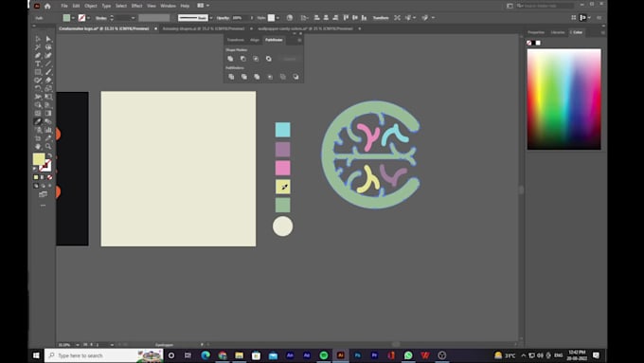Open Pathfinder panel options menu

point(299,40)
